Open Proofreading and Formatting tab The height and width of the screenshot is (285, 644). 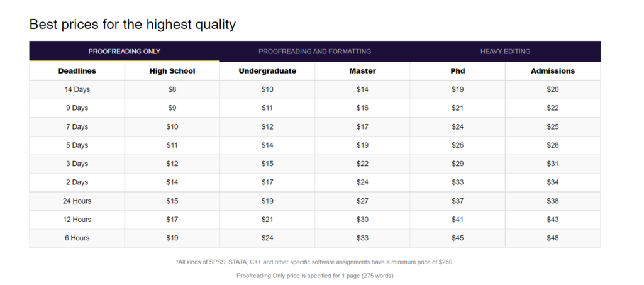[314, 52]
